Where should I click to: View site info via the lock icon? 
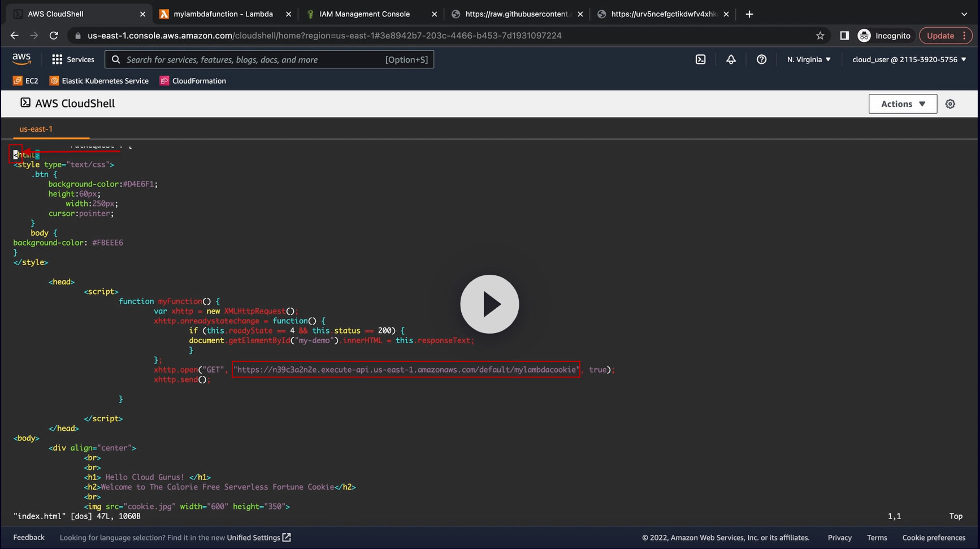(78, 36)
